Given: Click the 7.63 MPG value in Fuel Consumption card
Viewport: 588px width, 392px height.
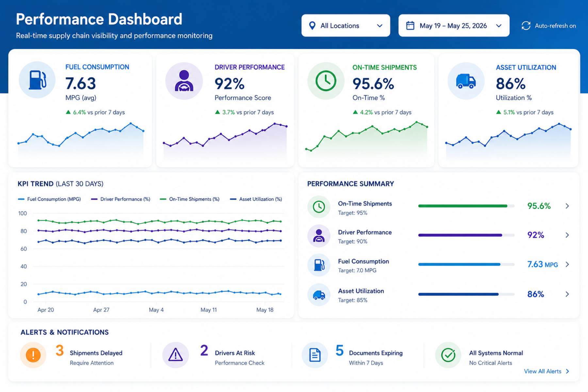Looking at the screenshot, I should 81,84.
